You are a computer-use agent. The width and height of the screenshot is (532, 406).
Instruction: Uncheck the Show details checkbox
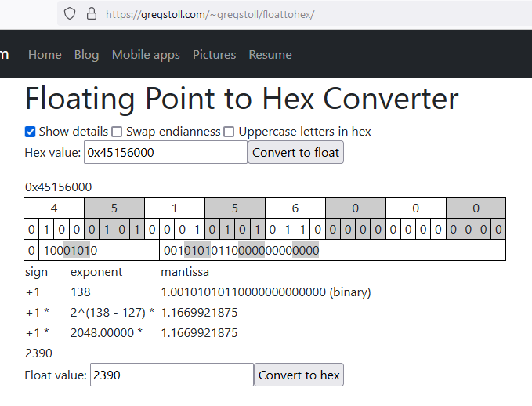click(30, 132)
